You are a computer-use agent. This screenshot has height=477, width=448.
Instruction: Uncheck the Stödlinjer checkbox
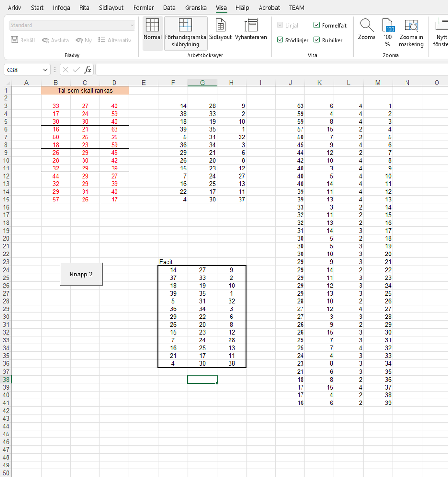[280, 40]
